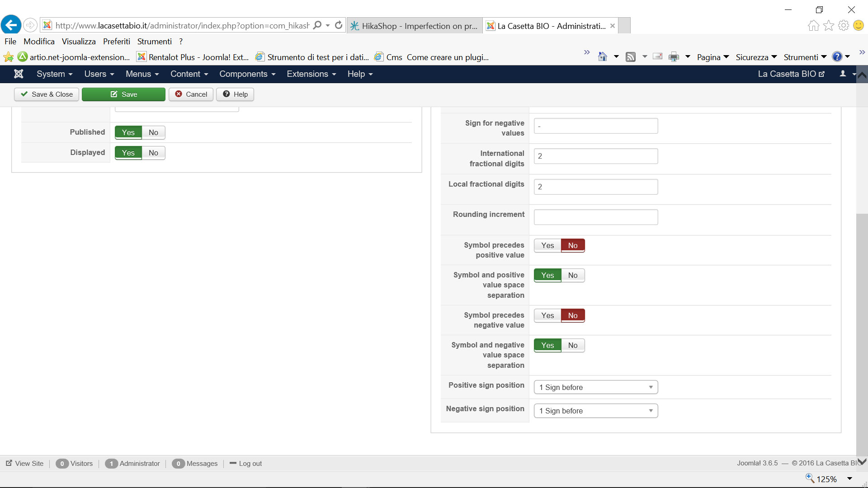
Task: Expand the zoom level 125% dropdown
Action: pyautogui.click(x=849, y=479)
